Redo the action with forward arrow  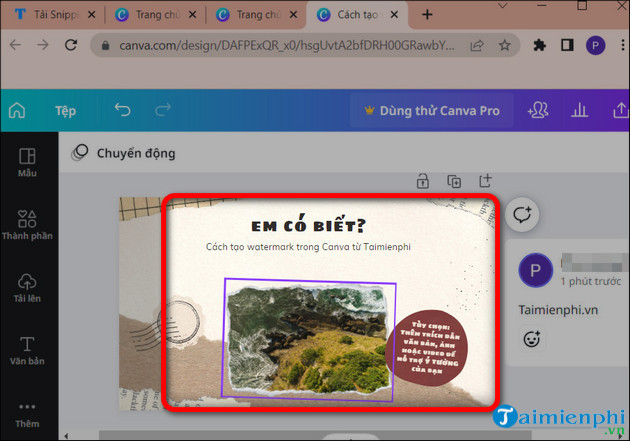click(x=163, y=110)
